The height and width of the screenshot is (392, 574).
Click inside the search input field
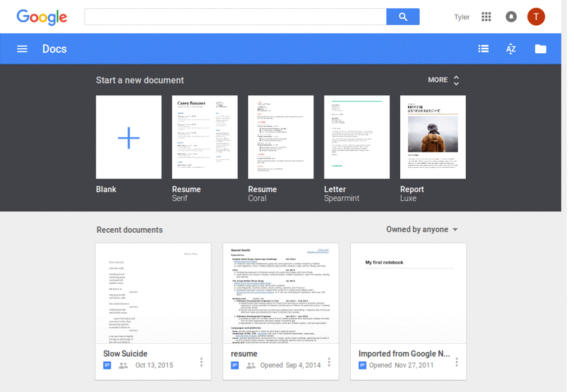[x=235, y=16]
